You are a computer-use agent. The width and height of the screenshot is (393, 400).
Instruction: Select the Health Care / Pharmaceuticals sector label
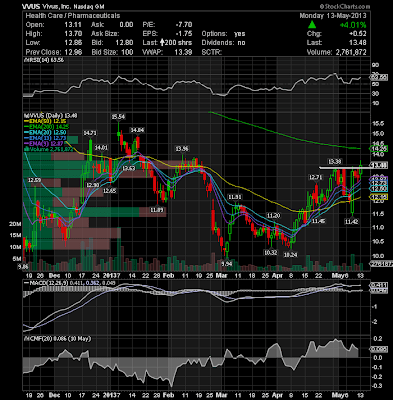73,16
